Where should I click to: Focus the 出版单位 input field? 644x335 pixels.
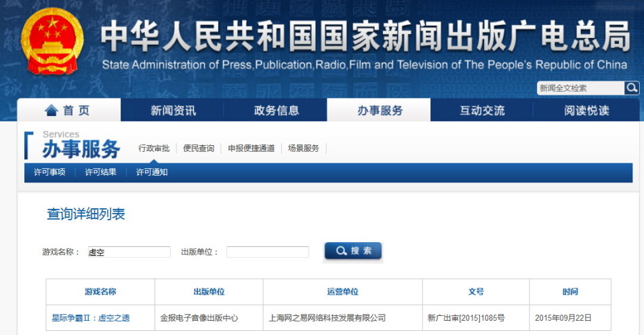[267, 252]
